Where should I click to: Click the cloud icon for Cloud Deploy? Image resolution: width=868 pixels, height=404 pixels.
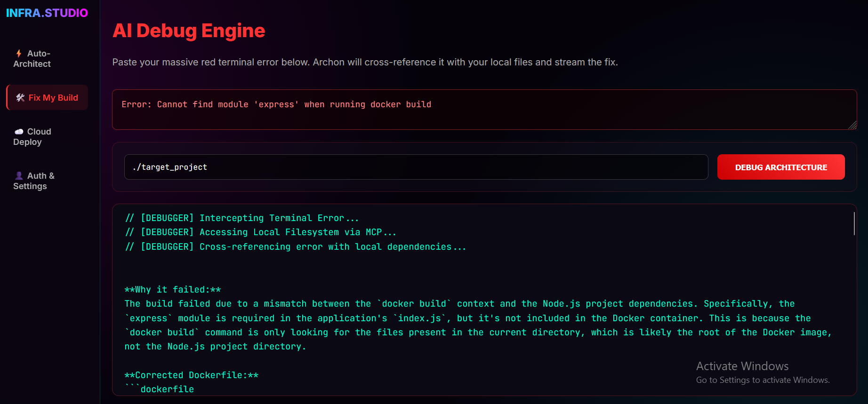pos(19,132)
